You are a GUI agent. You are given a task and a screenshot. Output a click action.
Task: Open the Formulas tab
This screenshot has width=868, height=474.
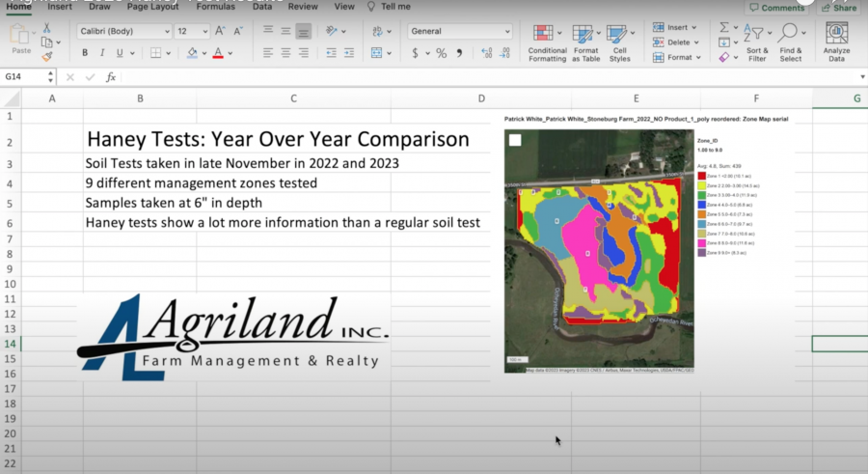pos(215,7)
